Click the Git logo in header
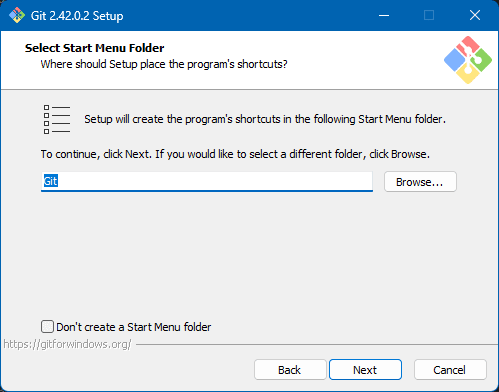Viewport: 499px width, 392px height. pyautogui.click(x=468, y=60)
